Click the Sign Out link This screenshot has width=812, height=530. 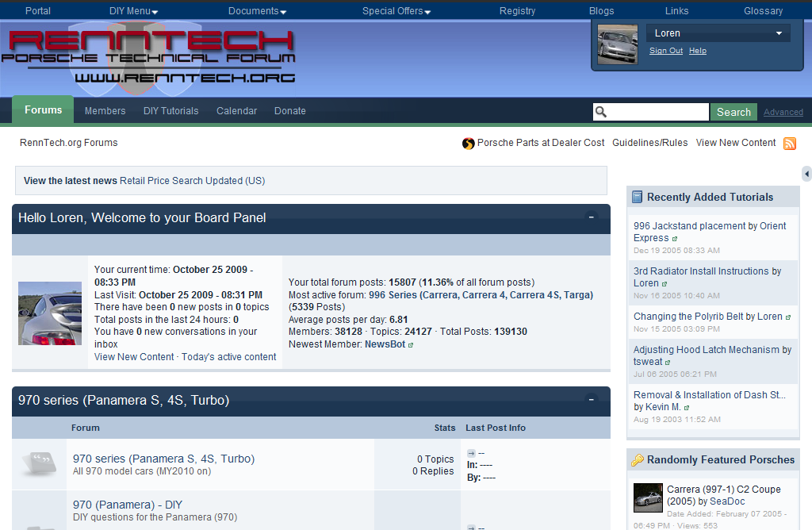[x=666, y=50]
